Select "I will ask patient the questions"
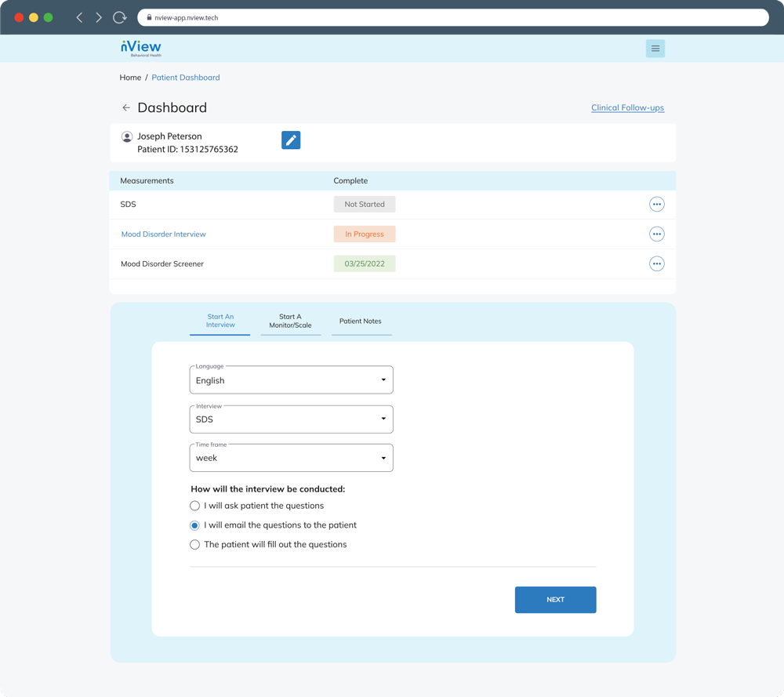 coord(195,506)
